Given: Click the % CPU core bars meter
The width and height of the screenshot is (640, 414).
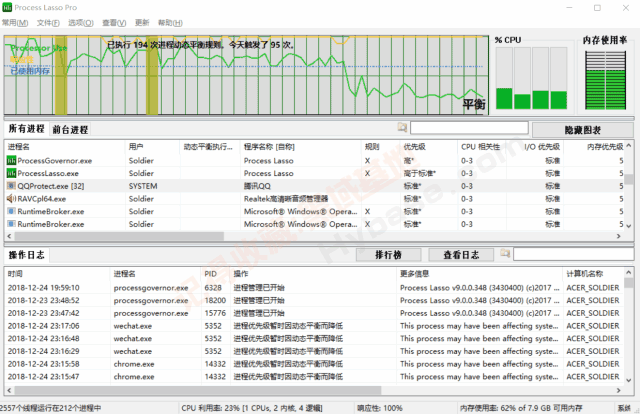Looking at the screenshot, I should 531,78.
